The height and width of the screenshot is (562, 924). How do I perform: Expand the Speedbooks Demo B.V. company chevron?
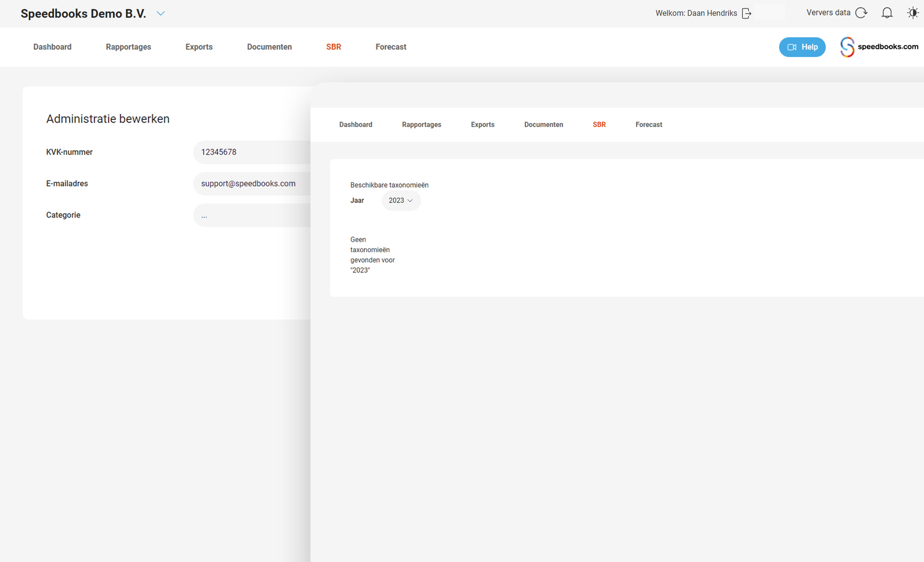[x=161, y=13]
